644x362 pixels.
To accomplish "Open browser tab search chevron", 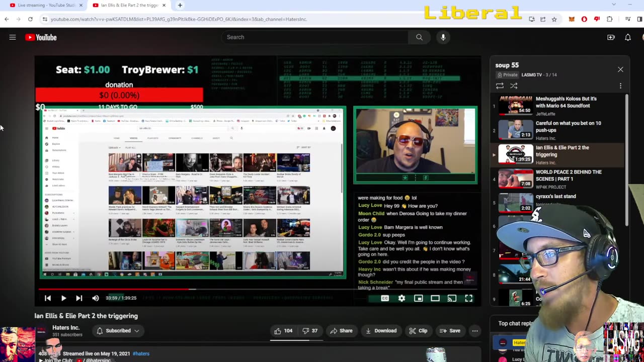I will pos(613,5).
